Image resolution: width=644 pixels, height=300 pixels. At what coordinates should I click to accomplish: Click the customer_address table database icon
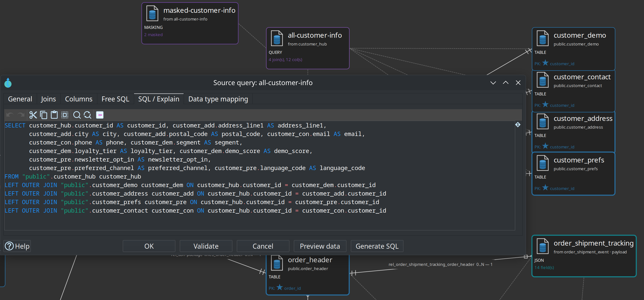(x=542, y=121)
